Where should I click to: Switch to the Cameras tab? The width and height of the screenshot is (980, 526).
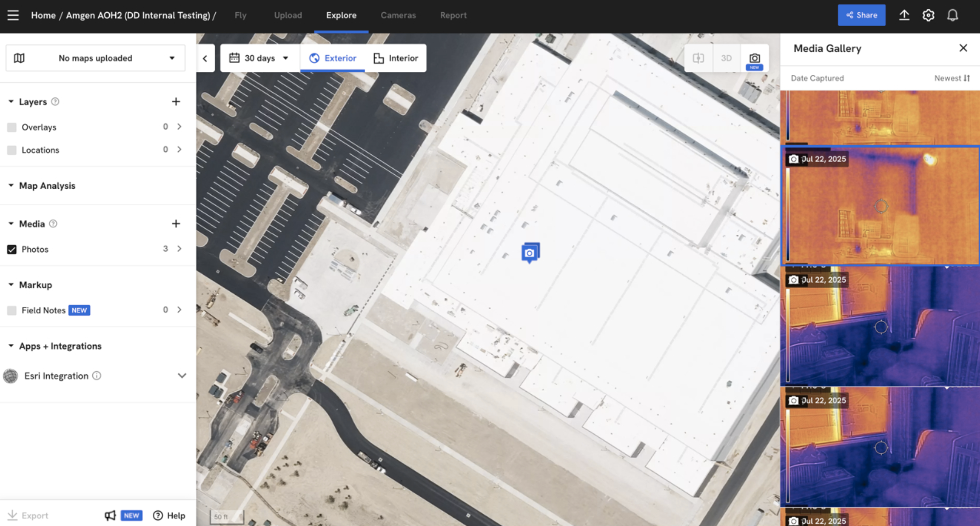(x=398, y=15)
